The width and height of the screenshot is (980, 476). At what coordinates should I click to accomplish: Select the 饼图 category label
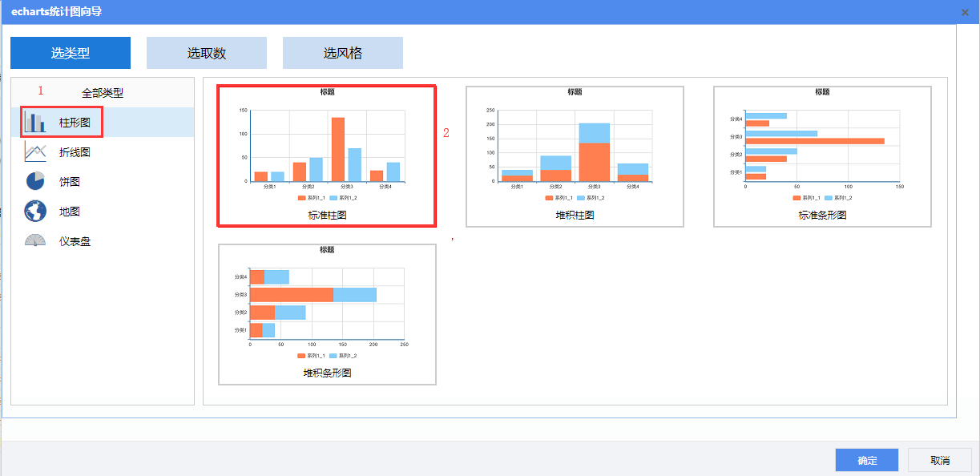(70, 182)
